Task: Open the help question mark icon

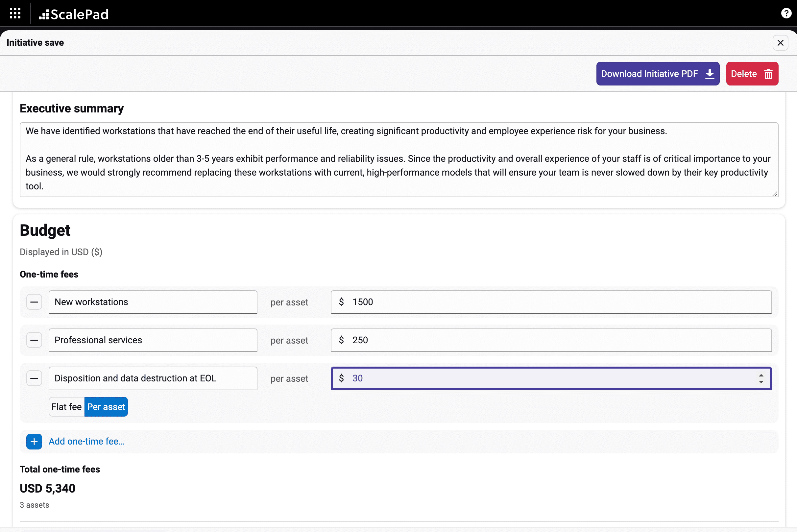Action: 786,13
